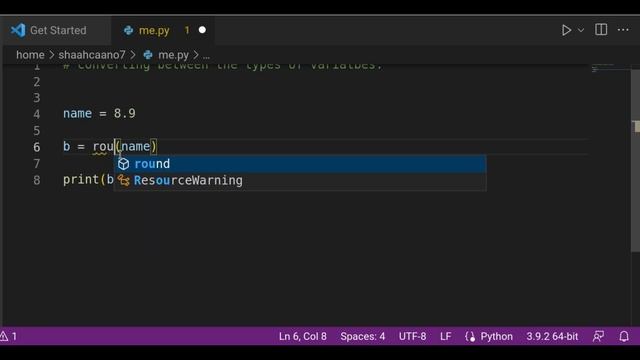640x360 pixels.
Task: Click the ResourceWarning class icon
Action: [123, 180]
